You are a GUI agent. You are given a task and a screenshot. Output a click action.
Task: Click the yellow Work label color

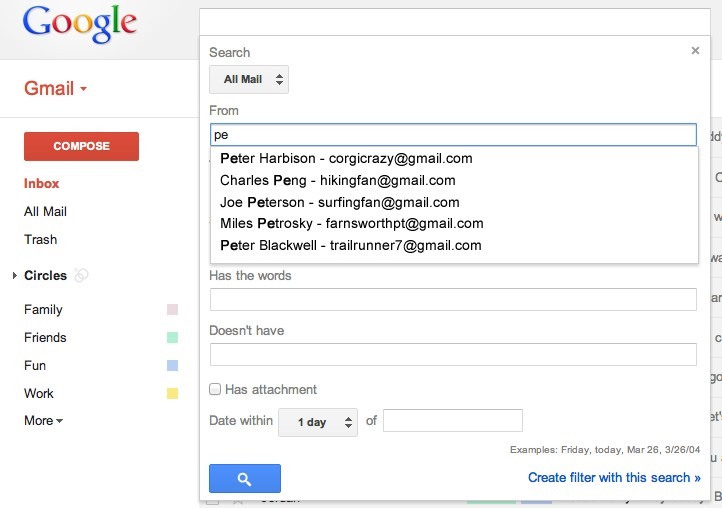pos(172,393)
